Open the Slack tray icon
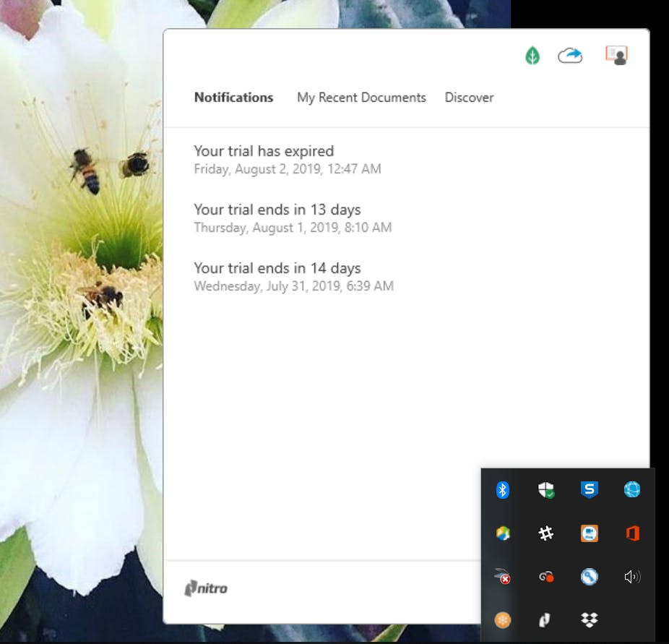 pos(546,533)
